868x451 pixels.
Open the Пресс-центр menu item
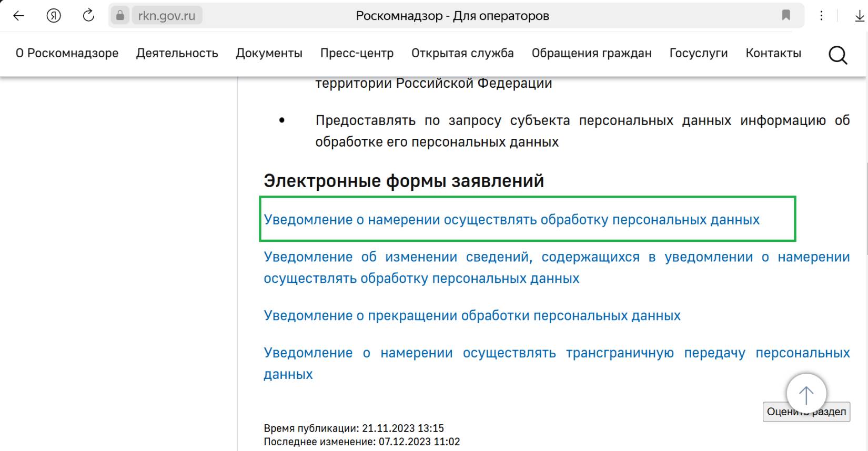(357, 53)
